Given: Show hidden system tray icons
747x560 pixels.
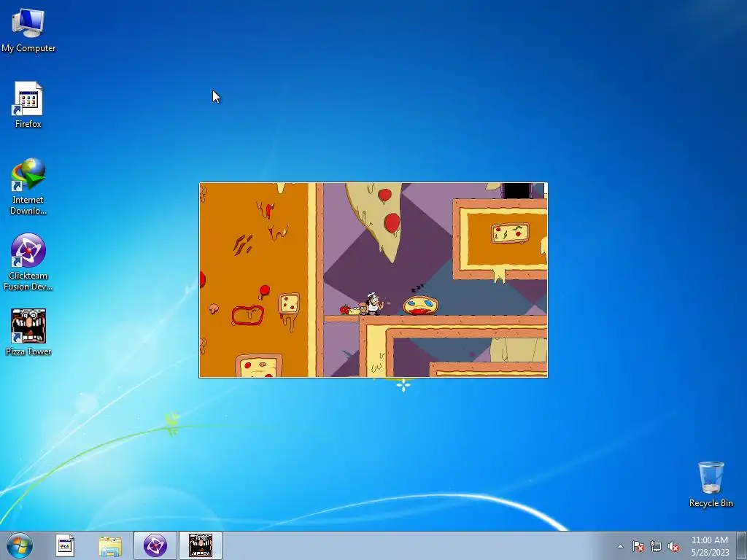Looking at the screenshot, I should (x=620, y=546).
